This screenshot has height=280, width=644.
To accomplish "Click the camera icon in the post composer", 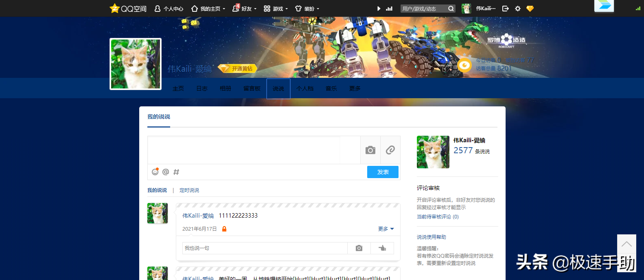I will tap(370, 150).
